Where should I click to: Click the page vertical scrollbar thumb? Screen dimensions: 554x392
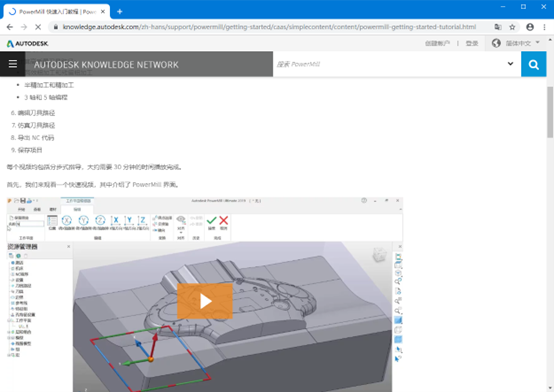point(550,112)
